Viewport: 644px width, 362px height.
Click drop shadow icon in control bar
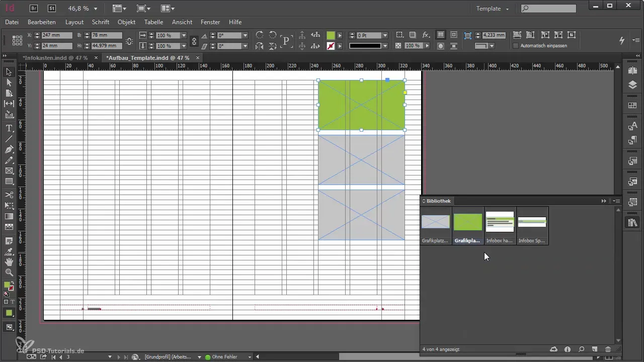click(x=413, y=35)
